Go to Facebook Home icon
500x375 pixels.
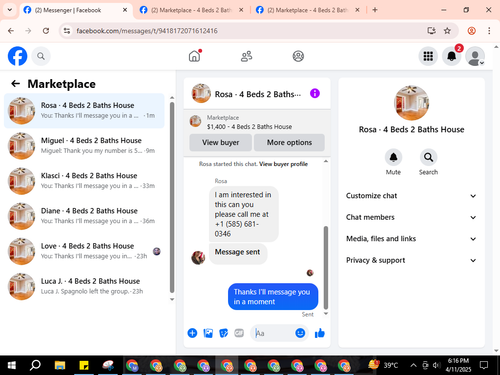(194, 56)
